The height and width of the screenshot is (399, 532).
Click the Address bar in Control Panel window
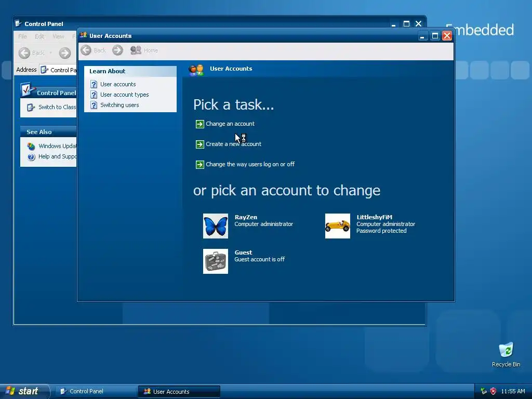pyautogui.click(x=58, y=70)
